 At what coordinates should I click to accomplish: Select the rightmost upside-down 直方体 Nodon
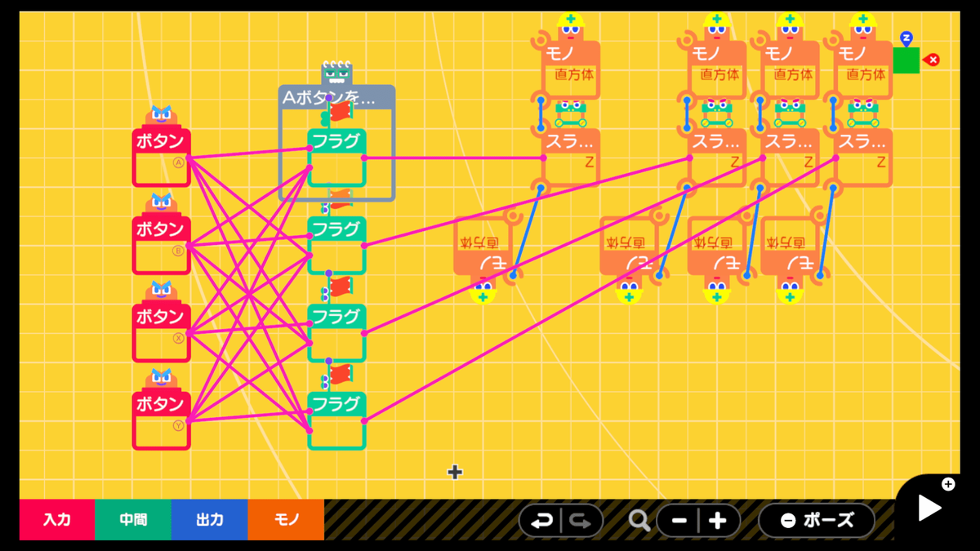tap(790, 245)
